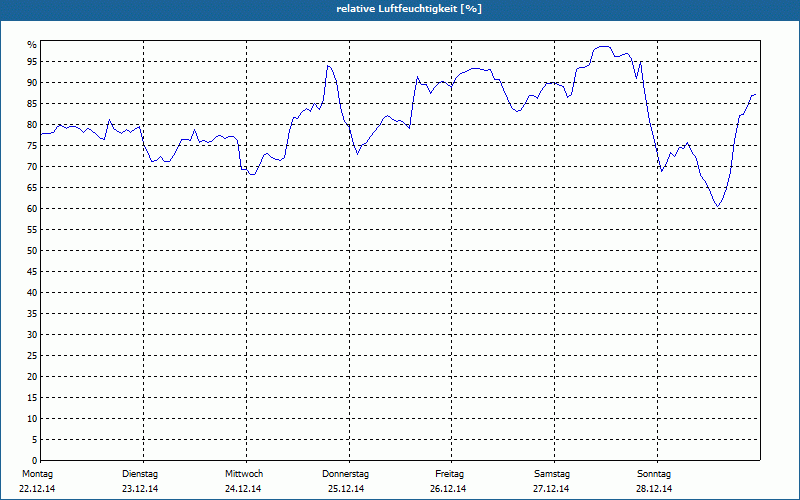The height and width of the screenshot is (500, 800).
Task: Click the '10' y-axis value
Action: pos(32,419)
